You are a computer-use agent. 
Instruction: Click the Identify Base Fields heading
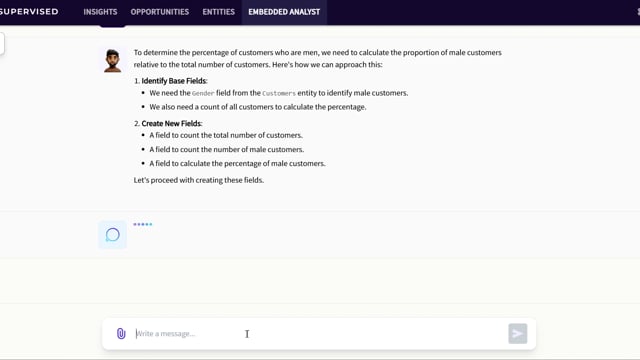coord(174,81)
